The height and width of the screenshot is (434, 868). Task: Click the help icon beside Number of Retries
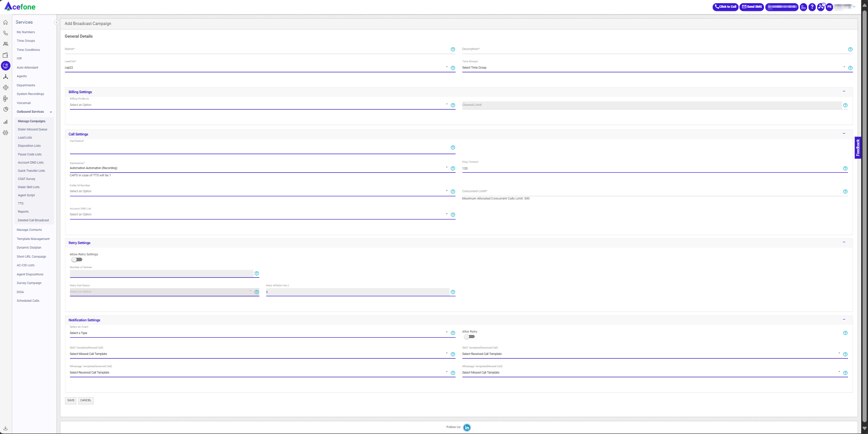tap(257, 274)
